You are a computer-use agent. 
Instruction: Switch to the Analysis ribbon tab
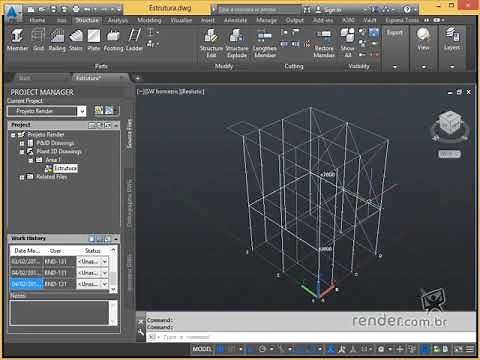pyautogui.click(x=118, y=20)
